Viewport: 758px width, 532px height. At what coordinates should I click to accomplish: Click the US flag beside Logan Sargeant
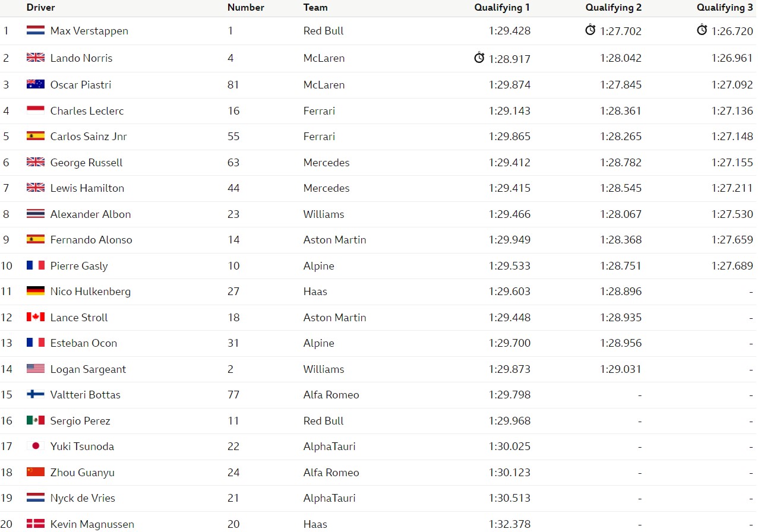click(x=36, y=369)
